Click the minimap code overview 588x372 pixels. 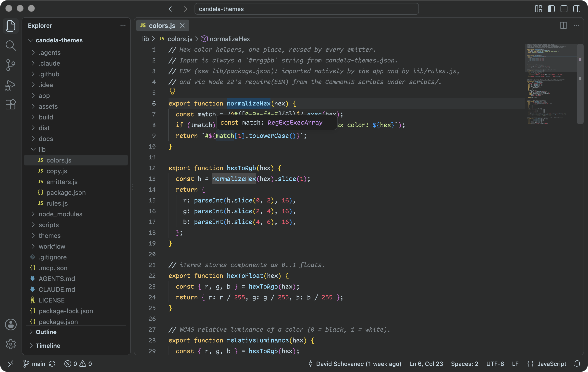[550, 84]
